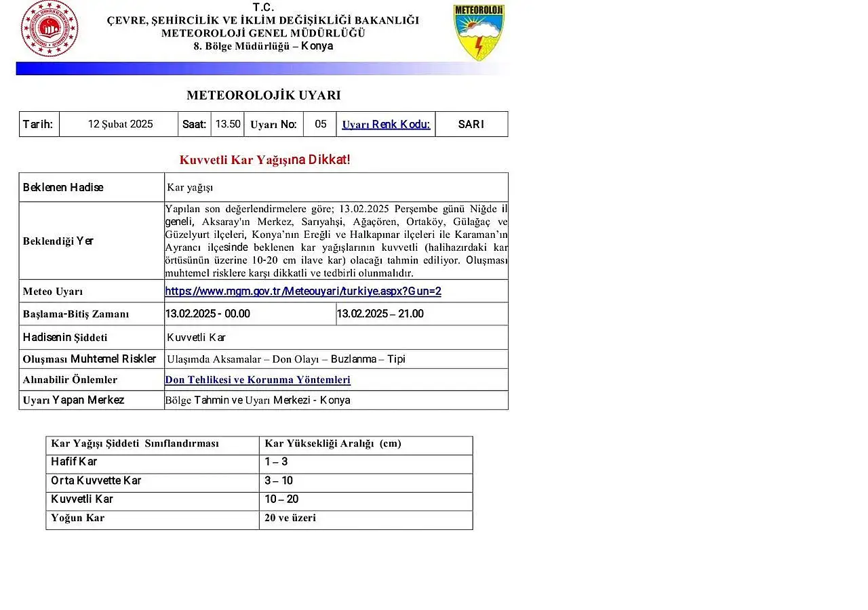The image size is (868, 610).
Task: Click the red Kuvvetli Kar Yağışına Dikkat heading
Action: tap(264, 160)
